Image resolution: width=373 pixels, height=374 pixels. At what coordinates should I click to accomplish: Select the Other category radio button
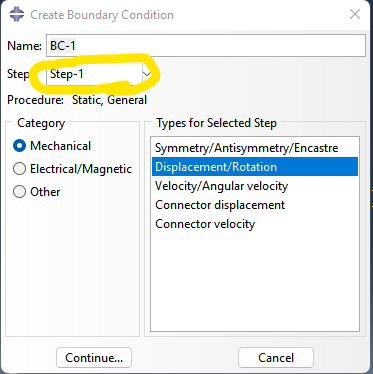19,192
